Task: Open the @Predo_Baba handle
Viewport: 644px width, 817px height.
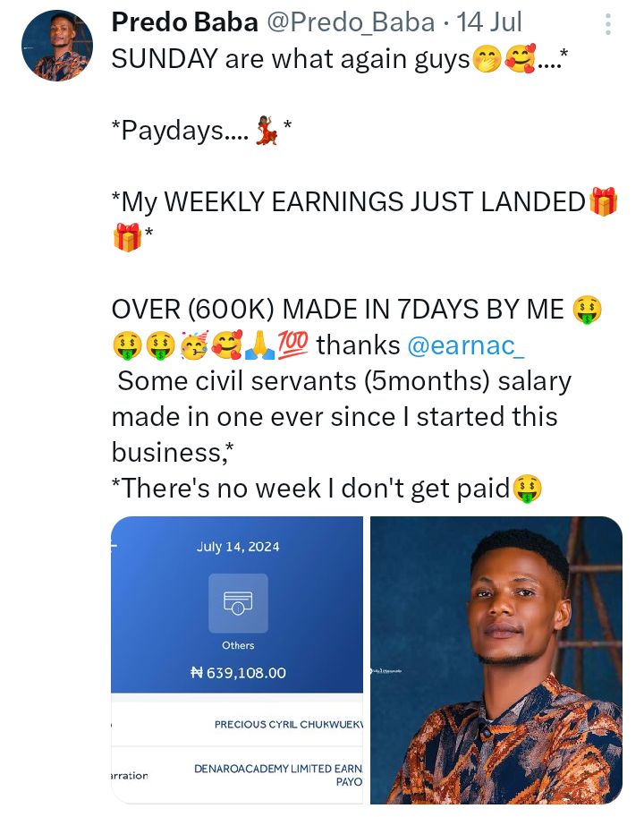Action: tap(351, 22)
